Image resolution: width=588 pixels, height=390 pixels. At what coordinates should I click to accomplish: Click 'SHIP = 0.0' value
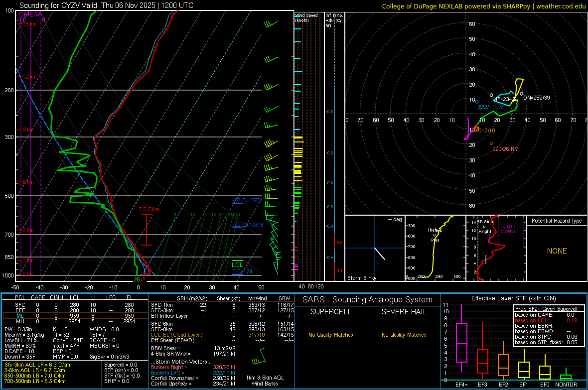click(x=117, y=381)
